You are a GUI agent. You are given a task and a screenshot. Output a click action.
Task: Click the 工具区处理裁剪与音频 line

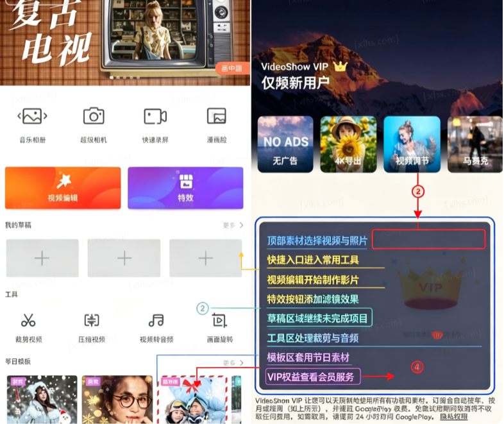[313, 338]
